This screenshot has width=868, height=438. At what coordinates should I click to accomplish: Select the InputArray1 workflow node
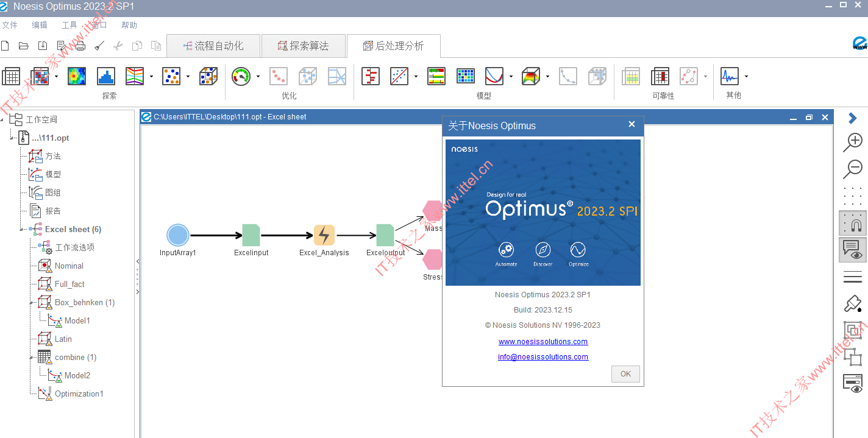coord(178,235)
